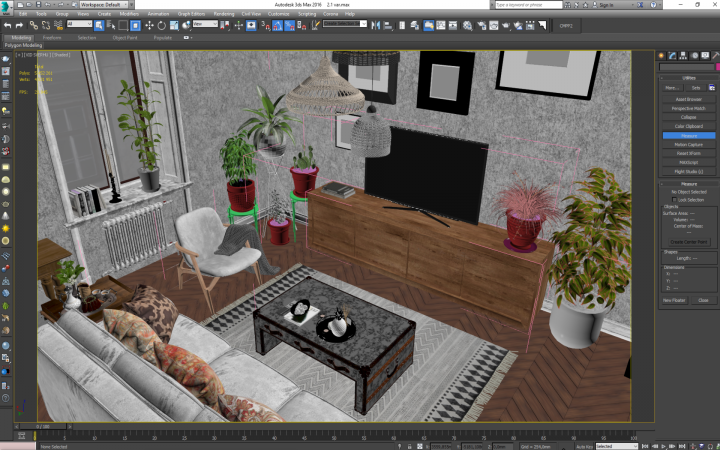The height and width of the screenshot is (450, 720).
Task: Activate the Select Object tool
Action: coord(99,26)
